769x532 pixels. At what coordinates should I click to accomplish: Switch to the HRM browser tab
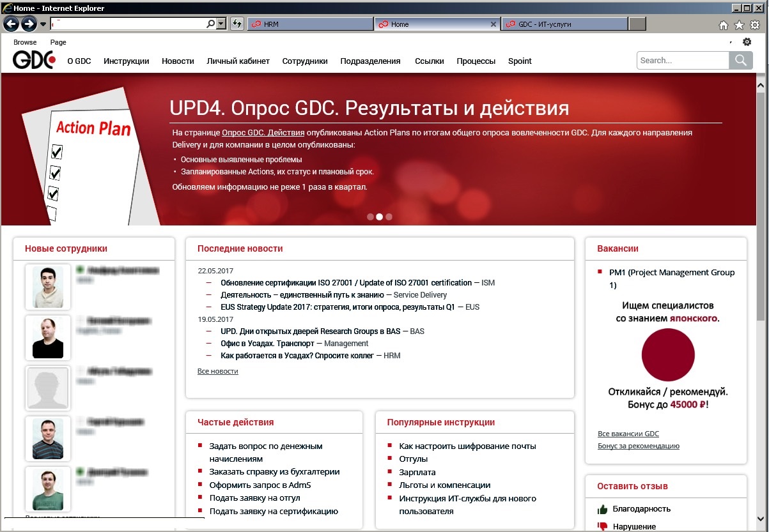point(309,23)
